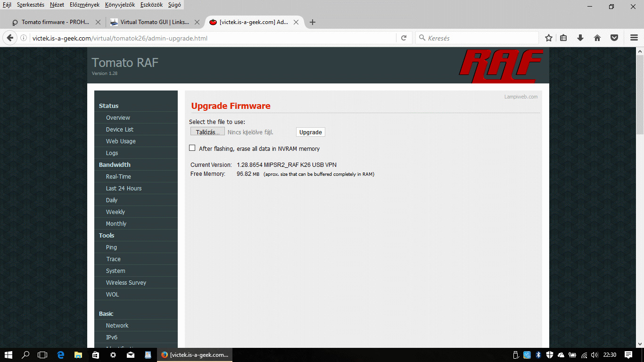Image resolution: width=644 pixels, height=362 pixels.
Task: Open the Action Center notifications icon
Action: click(628, 355)
